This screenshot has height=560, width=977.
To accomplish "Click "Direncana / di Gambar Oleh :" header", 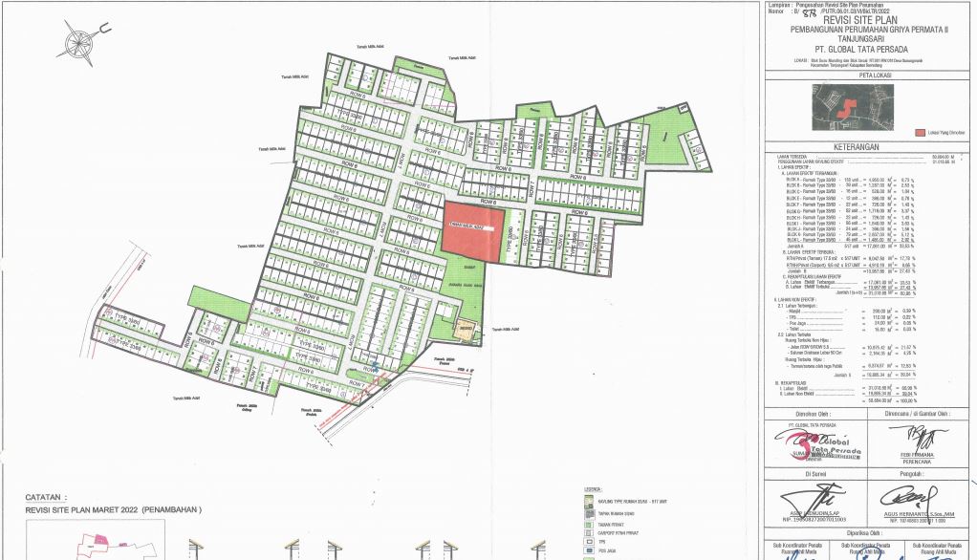I will 917,414.
